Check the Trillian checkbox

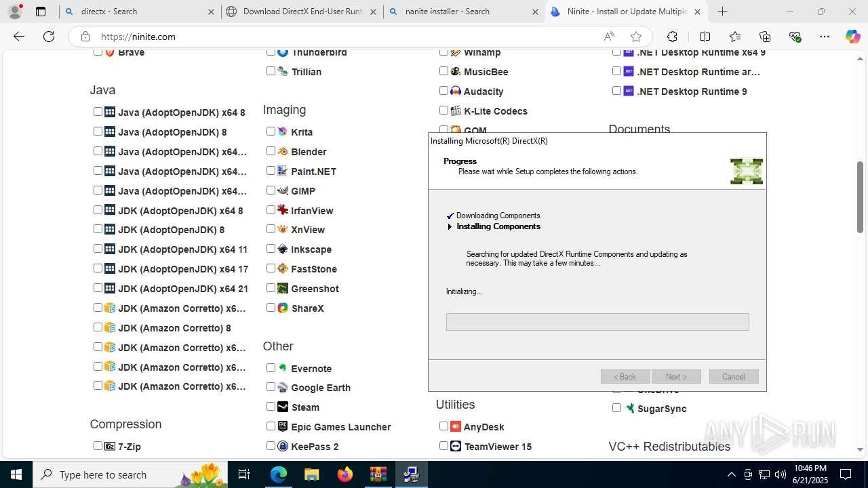271,70
